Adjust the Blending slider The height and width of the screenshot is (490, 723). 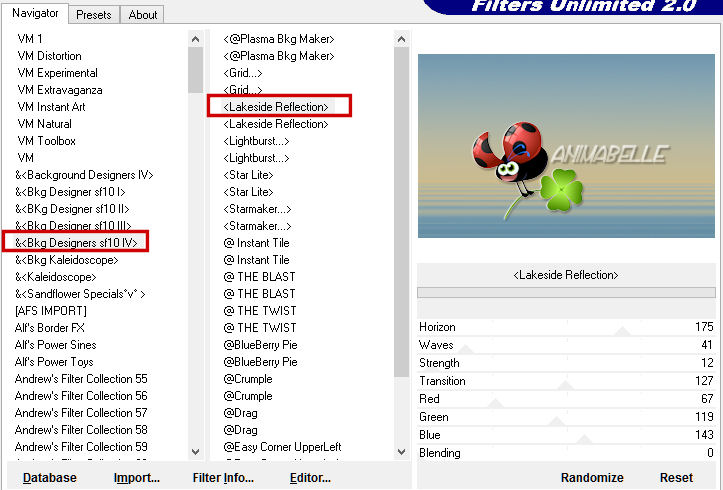(x=566, y=453)
